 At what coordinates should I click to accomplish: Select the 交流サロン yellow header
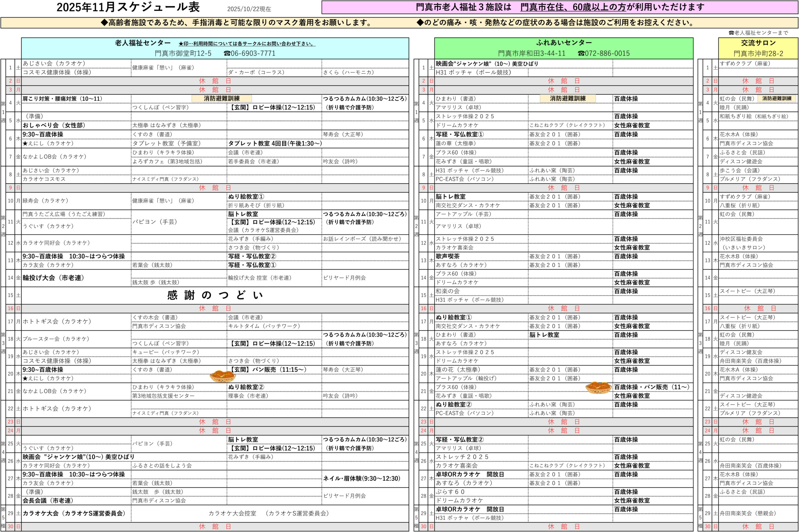[758, 43]
